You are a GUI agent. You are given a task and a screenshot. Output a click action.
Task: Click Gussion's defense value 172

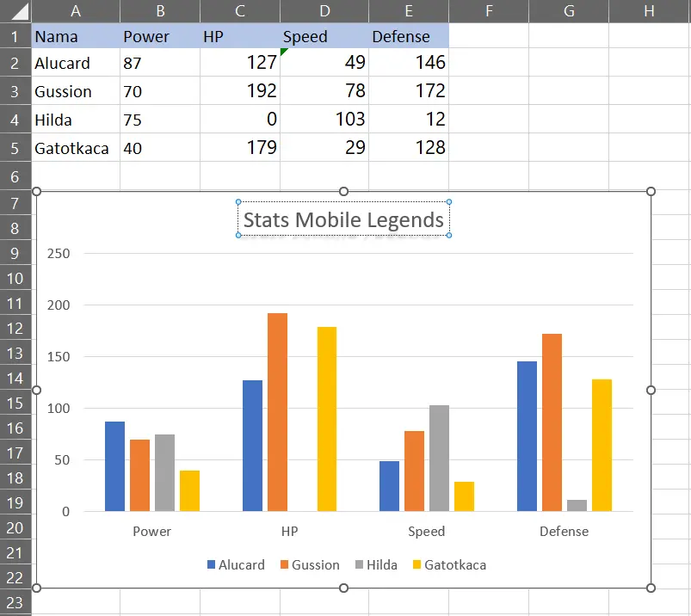pyautogui.click(x=409, y=91)
